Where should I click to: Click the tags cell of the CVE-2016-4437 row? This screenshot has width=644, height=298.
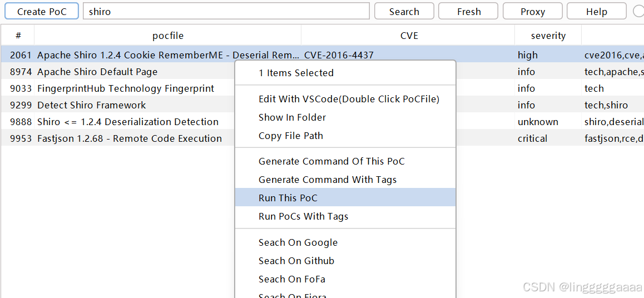pyautogui.click(x=613, y=54)
